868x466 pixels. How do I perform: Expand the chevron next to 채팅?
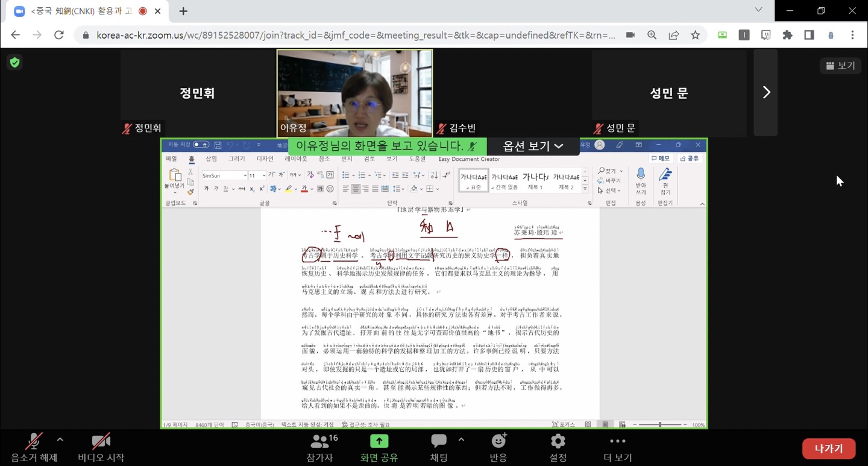pos(461,439)
